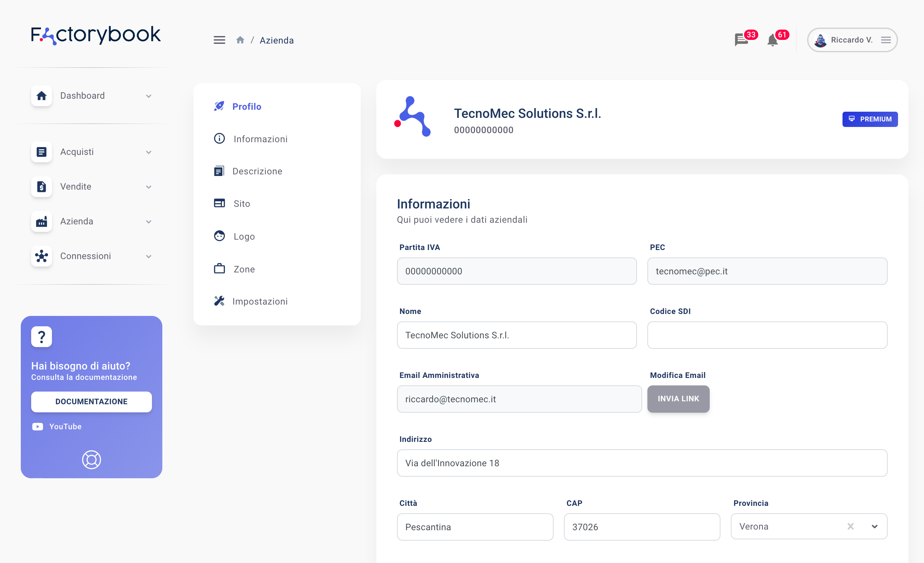Click the lifebuoy support icon
The width and height of the screenshot is (924, 563).
click(92, 459)
